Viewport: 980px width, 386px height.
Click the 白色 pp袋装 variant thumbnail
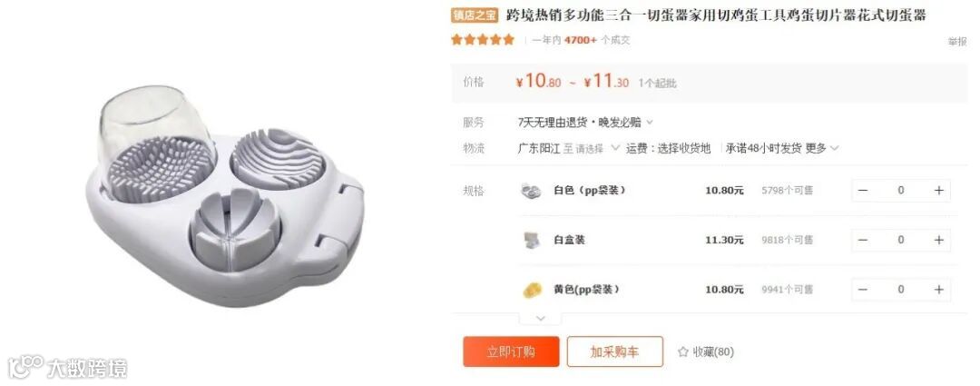coord(531,191)
